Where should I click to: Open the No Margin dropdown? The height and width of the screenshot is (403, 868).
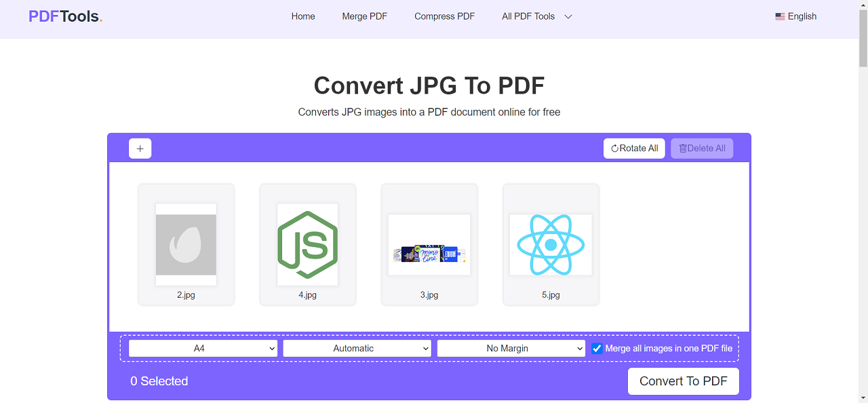511,348
